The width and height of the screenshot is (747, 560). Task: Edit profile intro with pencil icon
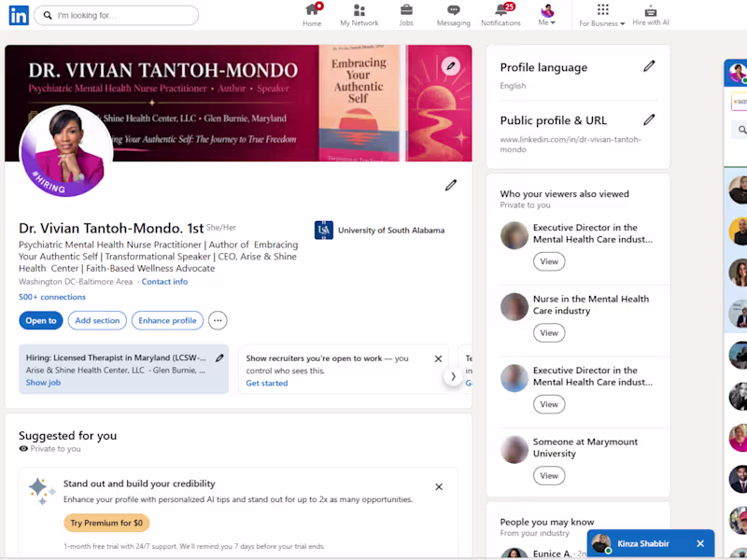[x=451, y=185]
